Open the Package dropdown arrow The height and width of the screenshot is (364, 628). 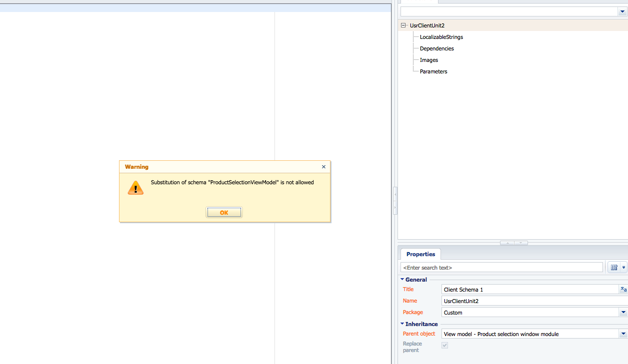pyautogui.click(x=623, y=313)
